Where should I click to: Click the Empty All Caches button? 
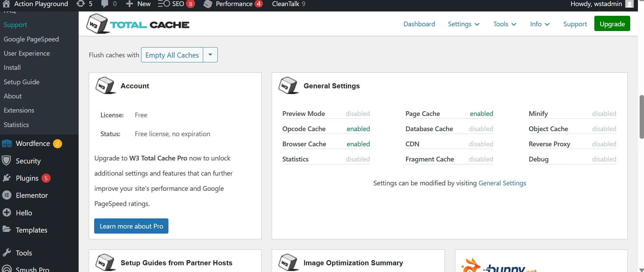click(172, 55)
